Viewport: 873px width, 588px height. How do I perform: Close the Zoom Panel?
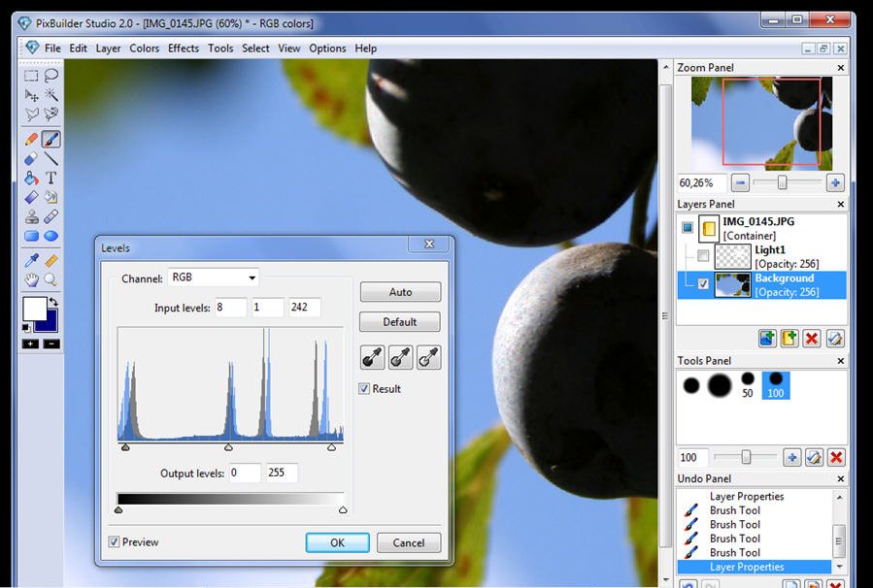841,68
